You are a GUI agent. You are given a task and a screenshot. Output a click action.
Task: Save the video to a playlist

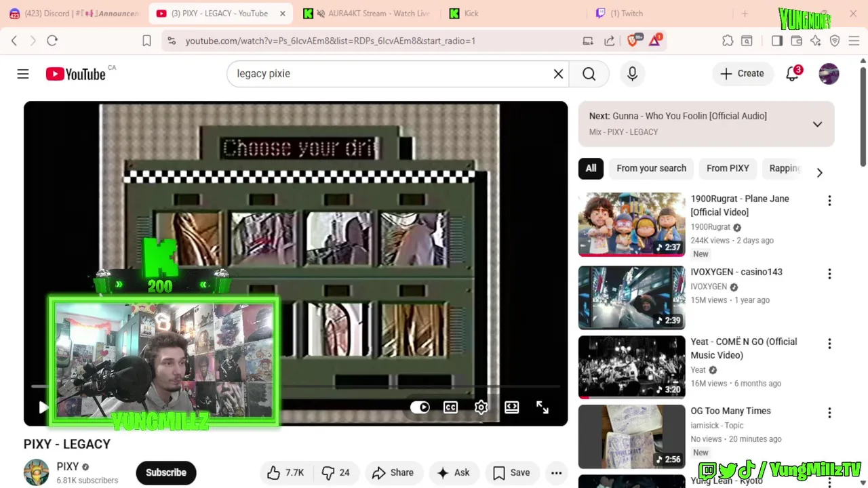(511, 473)
